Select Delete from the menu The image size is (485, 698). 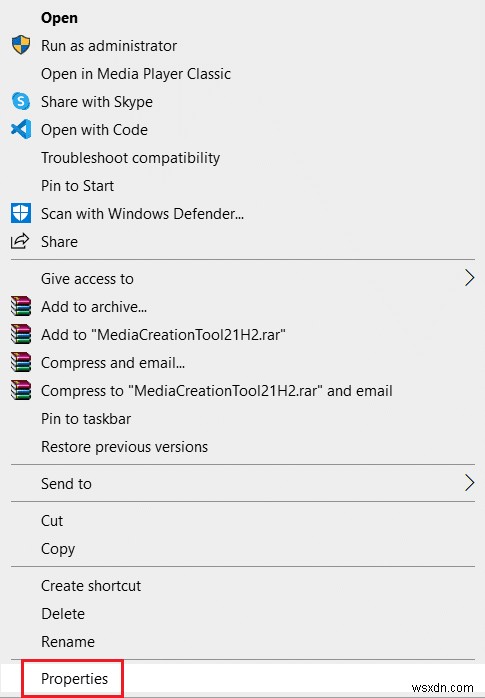[x=63, y=614]
